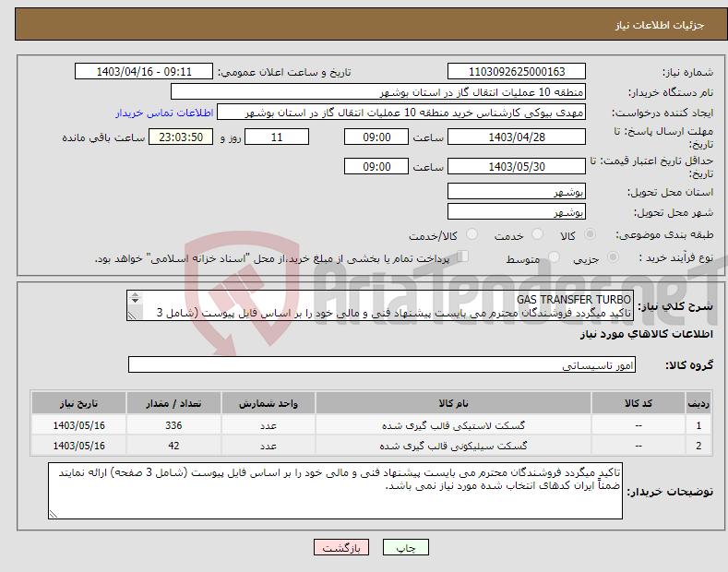Select the کالا/خدمت radio button
Image resolution: width=728 pixels, height=572 pixels.
click(471, 234)
